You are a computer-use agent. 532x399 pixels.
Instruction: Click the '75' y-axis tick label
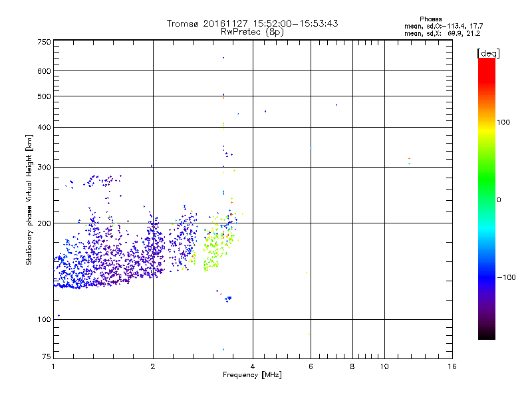click(x=47, y=356)
